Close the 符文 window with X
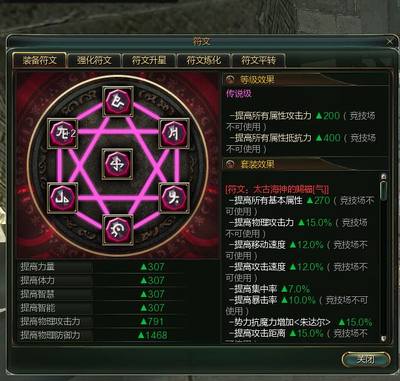The width and height of the screenshot is (400, 381). pyautogui.click(x=390, y=42)
